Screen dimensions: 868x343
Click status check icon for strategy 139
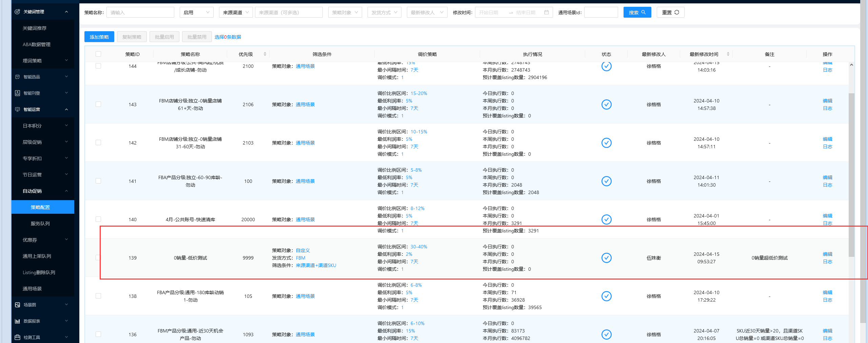[x=606, y=258]
